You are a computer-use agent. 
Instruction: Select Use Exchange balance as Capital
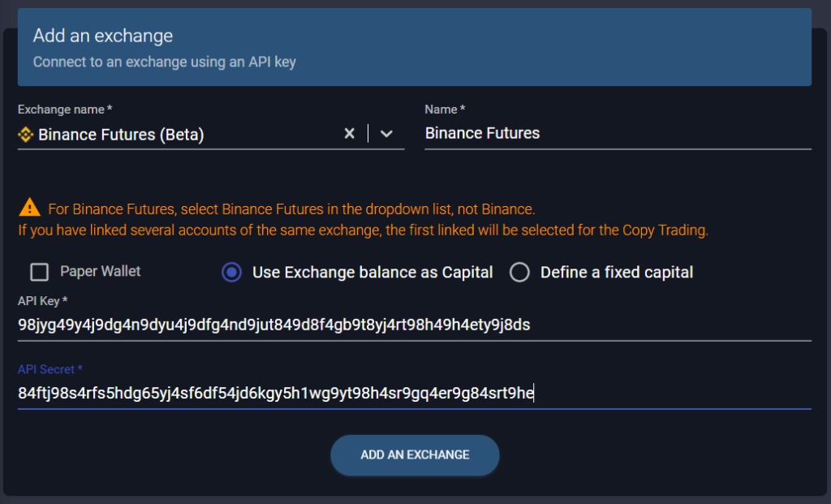[231, 272]
